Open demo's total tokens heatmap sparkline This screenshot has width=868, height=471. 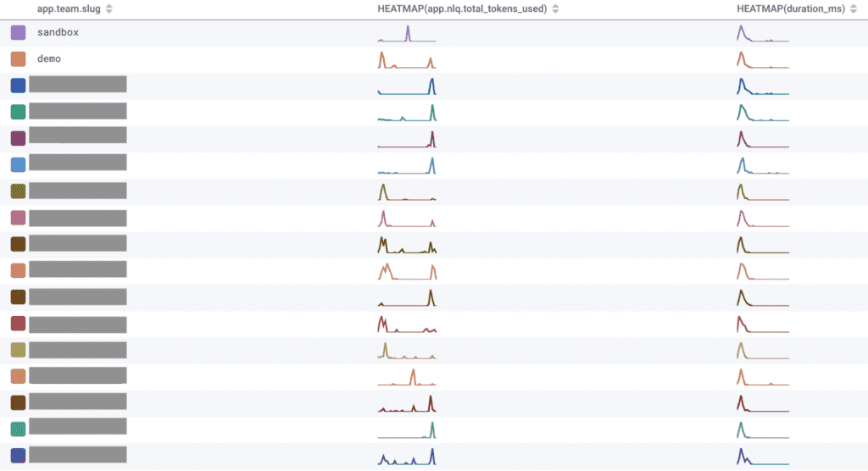pos(407,60)
